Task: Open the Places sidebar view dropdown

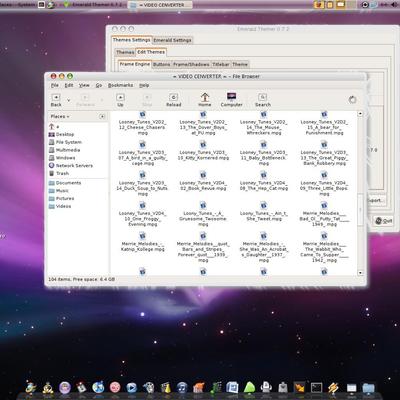Action: (60, 116)
